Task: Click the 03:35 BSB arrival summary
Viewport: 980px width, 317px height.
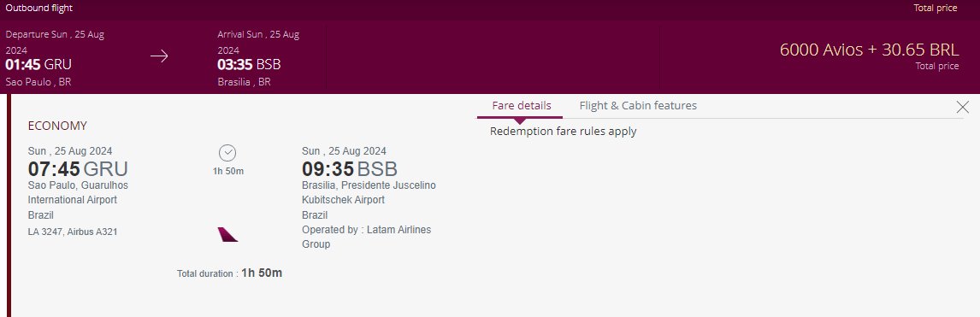Action: (x=249, y=64)
